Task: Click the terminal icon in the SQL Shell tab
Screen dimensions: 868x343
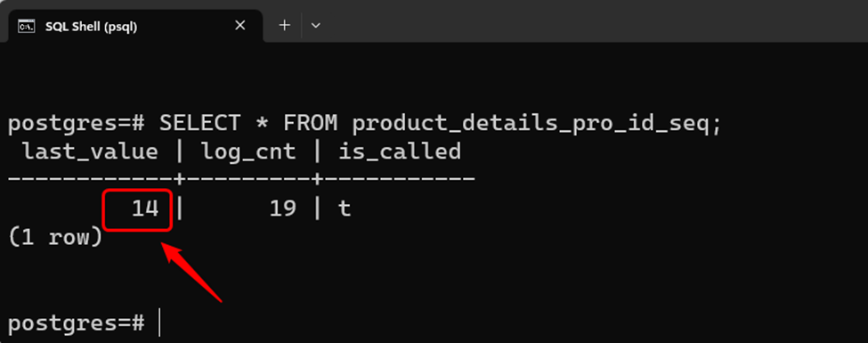Action: click(x=26, y=26)
